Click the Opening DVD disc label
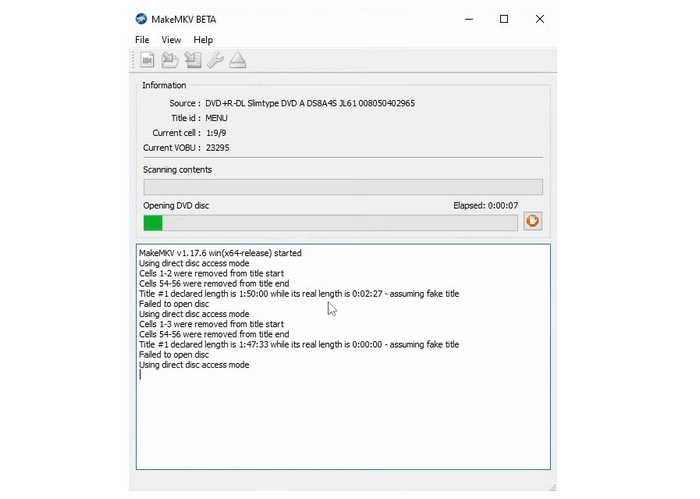This screenshot has width=700, height=499. (176, 205)
